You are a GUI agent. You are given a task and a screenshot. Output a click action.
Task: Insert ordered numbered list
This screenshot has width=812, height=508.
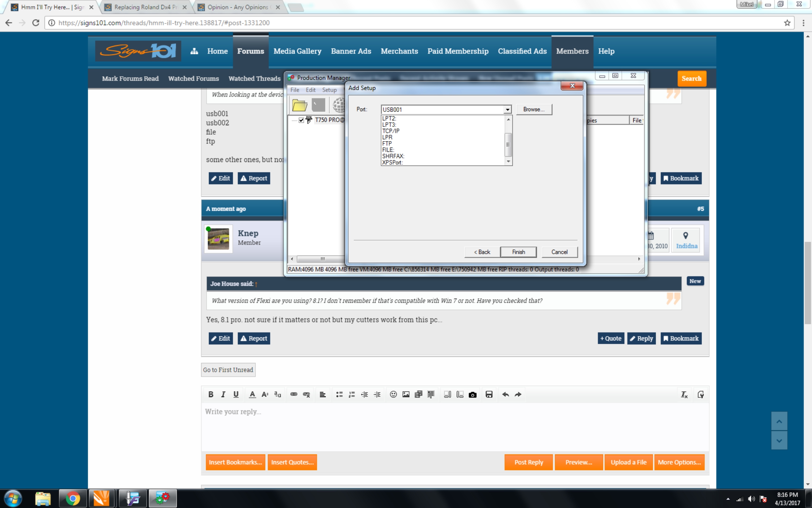(x=352, y=394)
